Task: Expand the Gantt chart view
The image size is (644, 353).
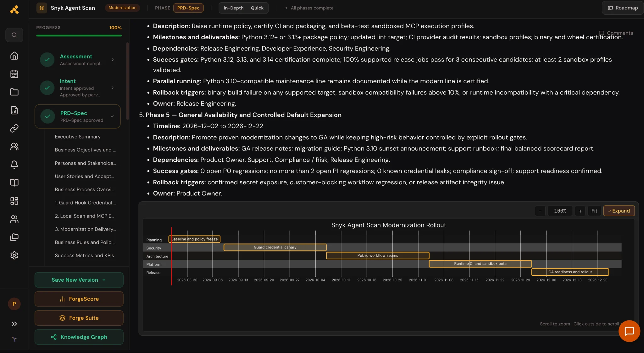Action: 619,211
